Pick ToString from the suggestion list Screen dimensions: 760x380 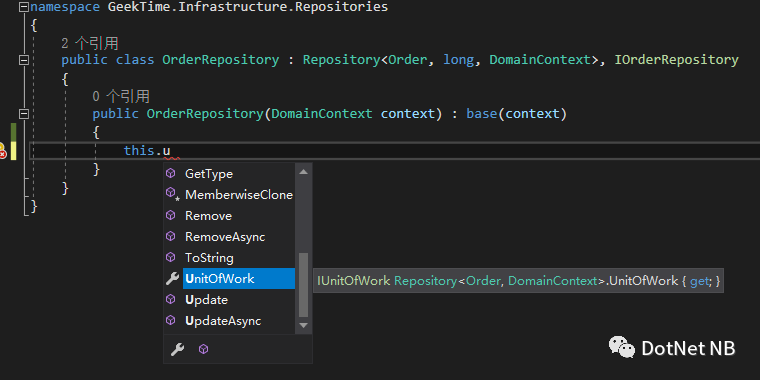(209, 257)
